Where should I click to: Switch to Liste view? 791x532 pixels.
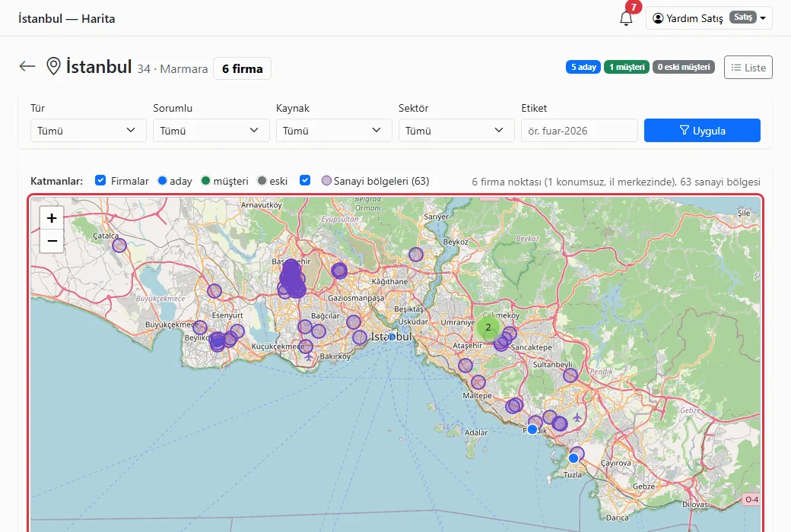748,68
